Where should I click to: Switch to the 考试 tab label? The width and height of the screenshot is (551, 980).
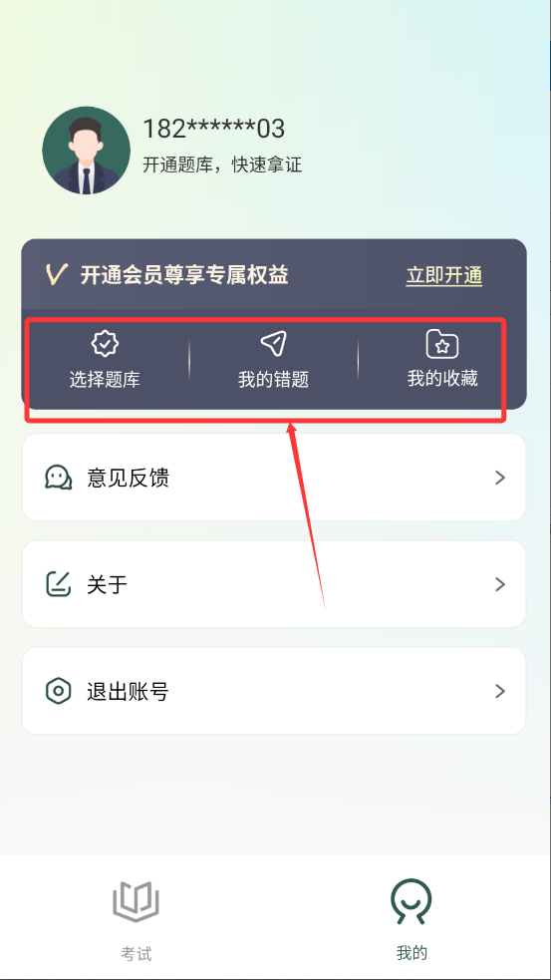click(137, 954)
